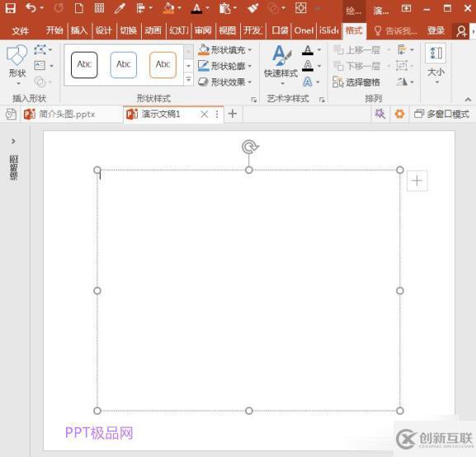The image size is (476, 457).
Task: Click the share person icon at top right
Action: pyautogui.click(x=462, y=31)
